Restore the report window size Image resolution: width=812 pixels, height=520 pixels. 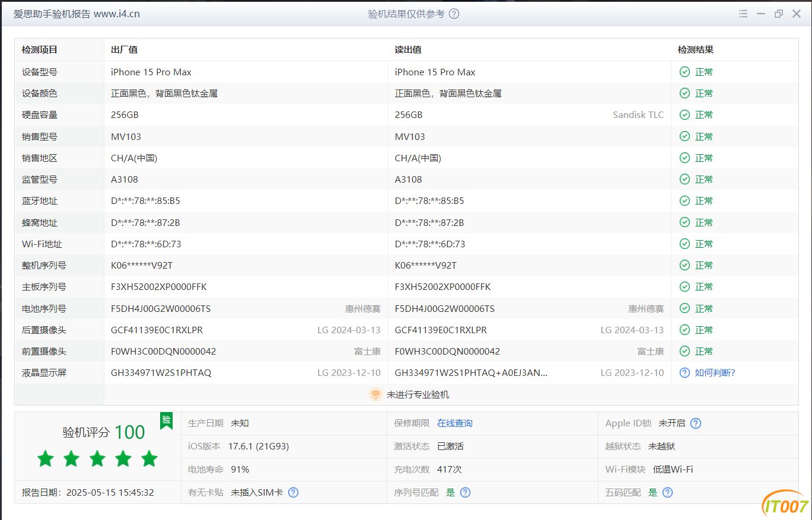[779, 14]
